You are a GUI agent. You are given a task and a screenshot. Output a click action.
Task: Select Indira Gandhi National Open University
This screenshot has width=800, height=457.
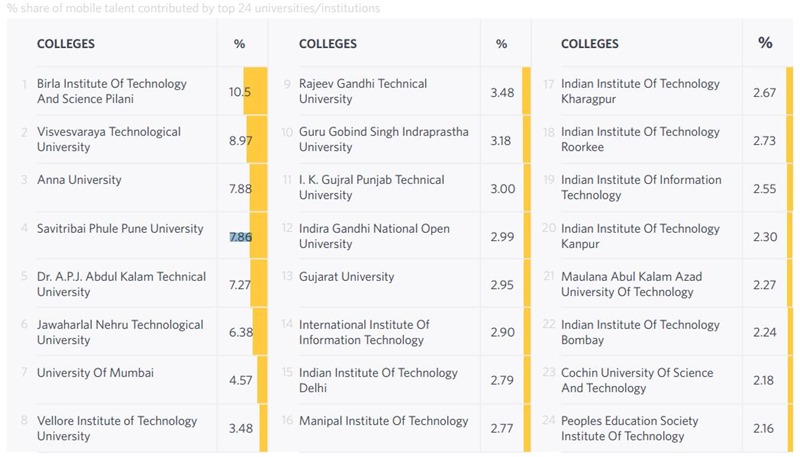[374, 236]
